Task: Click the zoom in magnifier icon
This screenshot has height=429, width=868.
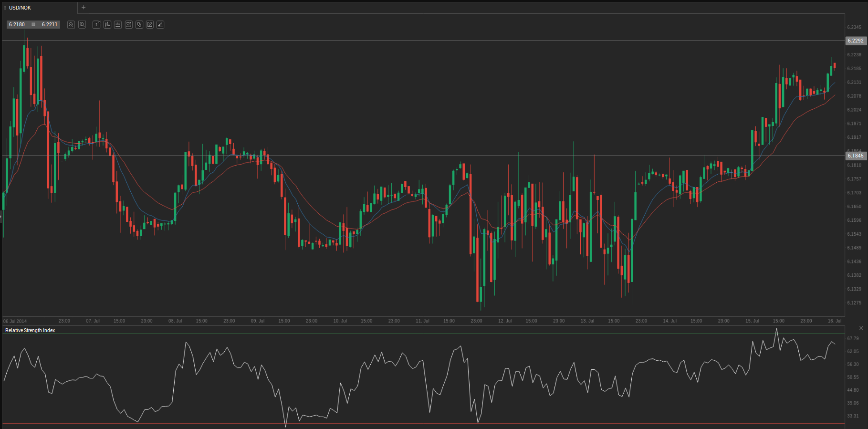Action: pos(82,25)
